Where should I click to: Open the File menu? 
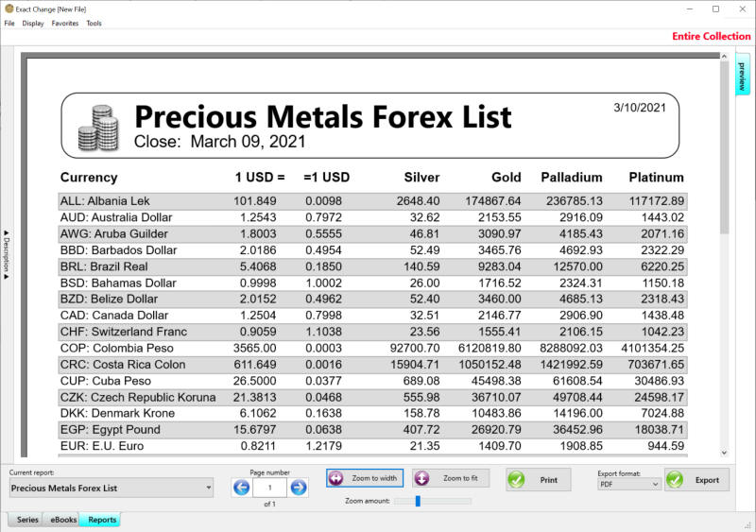[x=9, y=23]
